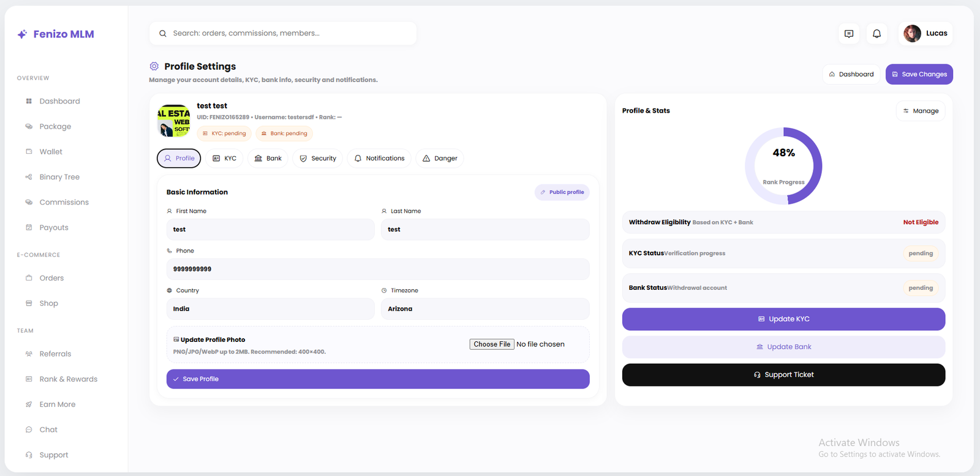The width and height of the screenshot is (980, 476).
Task: Open the Lucas user account menu
Action: point(925,34)
